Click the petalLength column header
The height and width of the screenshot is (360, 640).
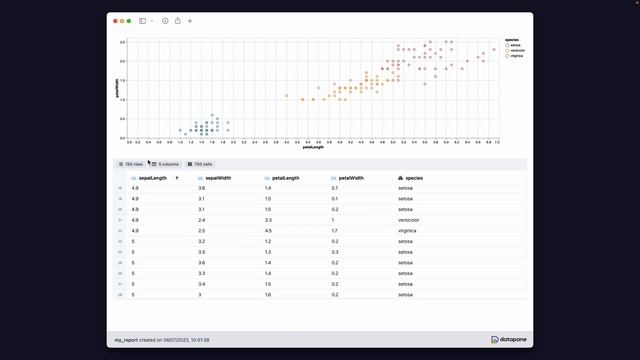point(286,178)
